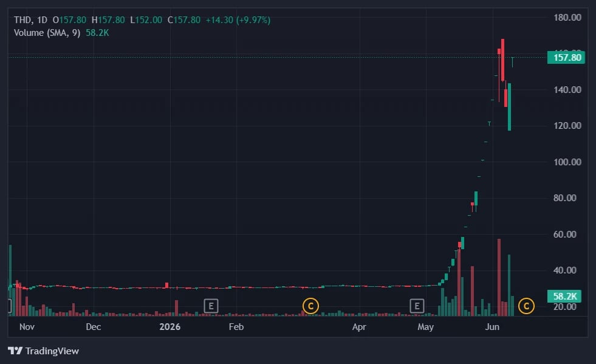Click the earnings E marker near February

coord(211,306)
